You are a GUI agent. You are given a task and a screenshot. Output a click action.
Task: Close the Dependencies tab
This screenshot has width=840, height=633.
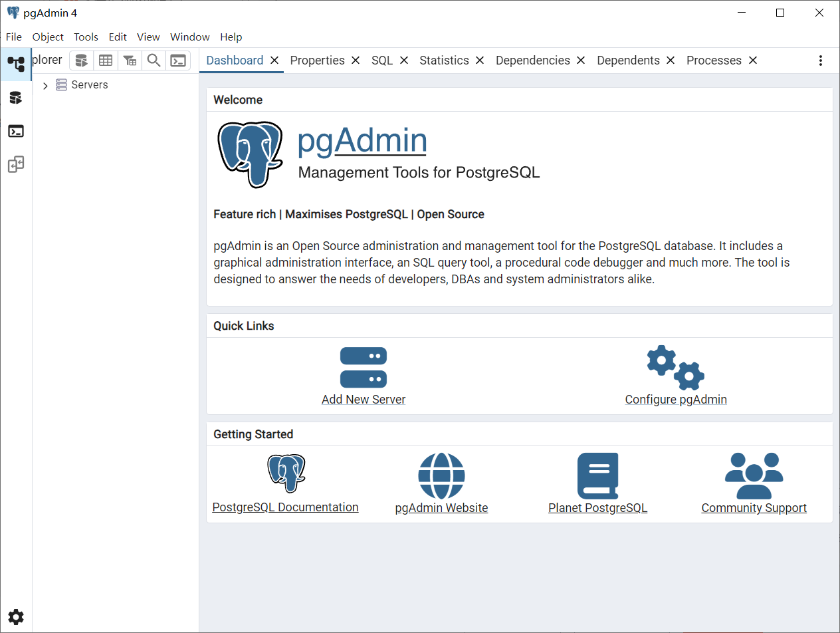click(x=581, y=61)
